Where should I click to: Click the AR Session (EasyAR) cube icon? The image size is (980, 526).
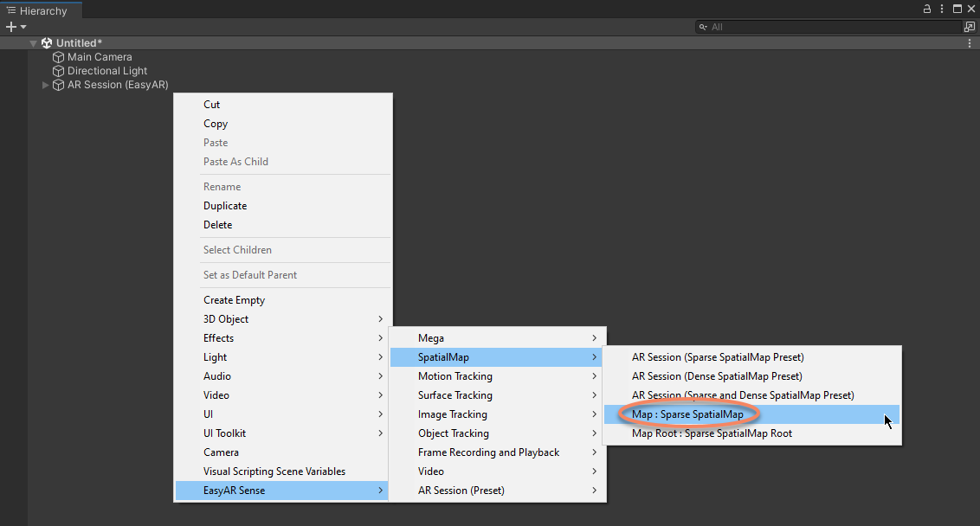(59, 85)
